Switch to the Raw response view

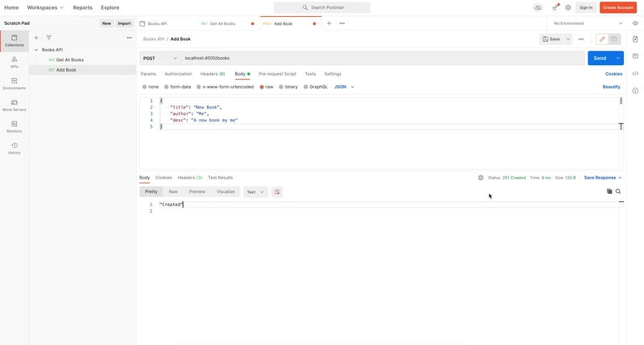click(x=173, y=191)
